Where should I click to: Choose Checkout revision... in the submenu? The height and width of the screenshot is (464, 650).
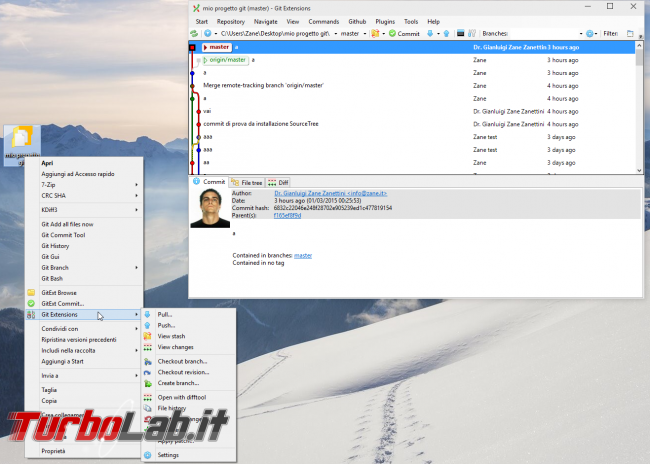tap(189, 372)
